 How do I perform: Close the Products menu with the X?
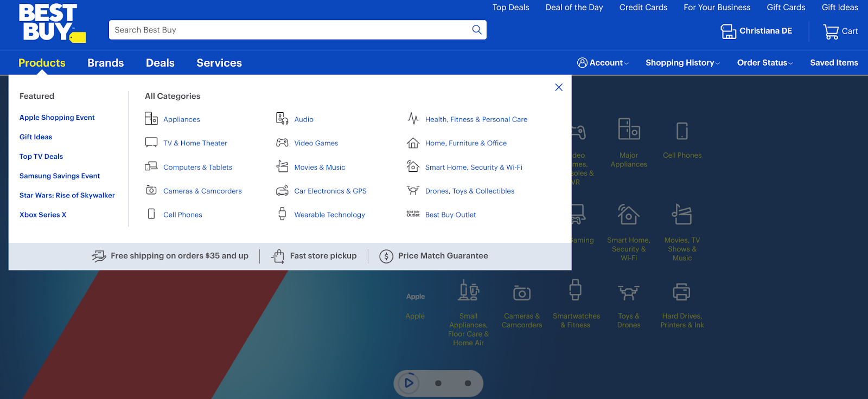559,87
